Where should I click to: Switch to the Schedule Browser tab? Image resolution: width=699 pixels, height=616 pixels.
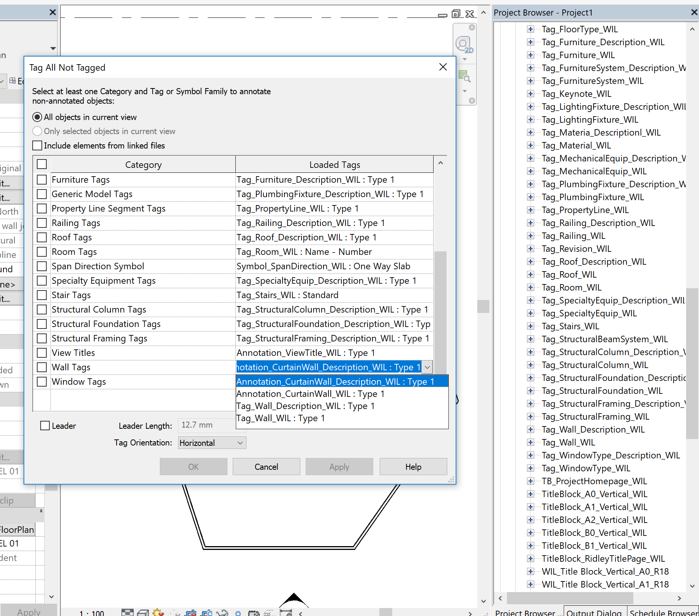click(663, 611)
